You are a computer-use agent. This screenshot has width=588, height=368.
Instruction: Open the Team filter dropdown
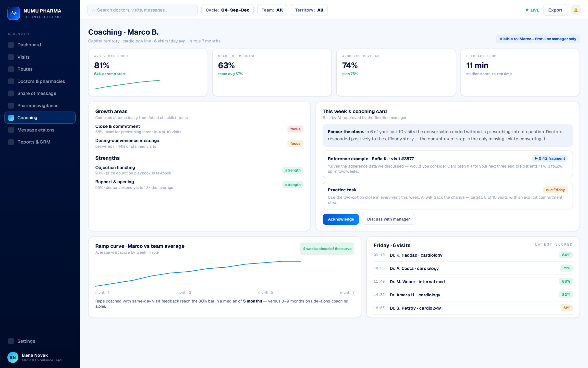[x=272, y=10]
